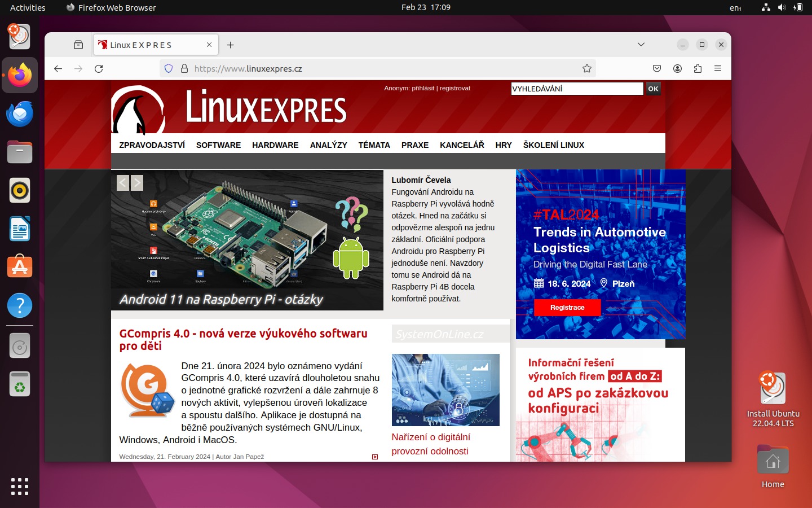Open the SOFTWARE menu item
Screen dimensions: 812x508
pyautogui.click(x=218, y=145)
